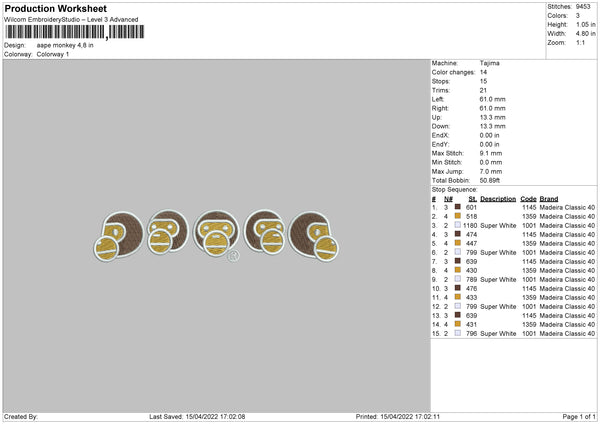Click the design name 'aape monkey 4,8 in'

pos(65,45)
